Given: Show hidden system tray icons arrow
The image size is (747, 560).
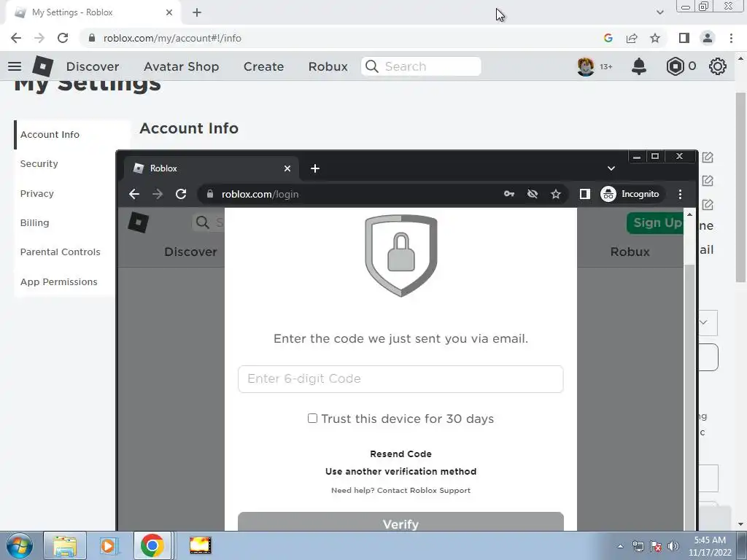Looking at the screenshot, I should [620, 546].
